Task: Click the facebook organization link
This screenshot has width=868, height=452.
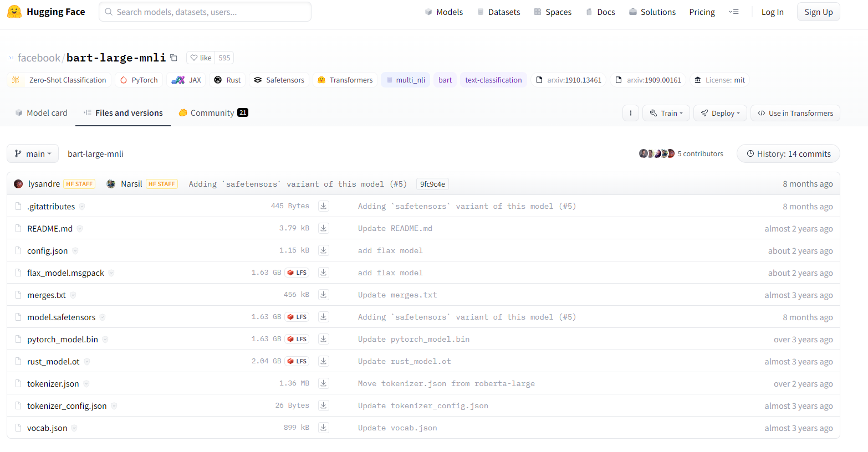Action: [39, 58]
